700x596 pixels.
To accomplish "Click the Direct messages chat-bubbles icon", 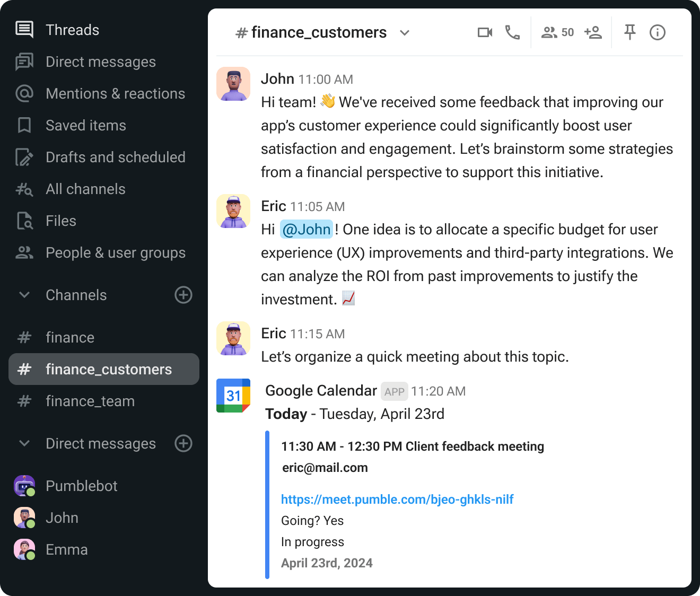I will (24, 62).
